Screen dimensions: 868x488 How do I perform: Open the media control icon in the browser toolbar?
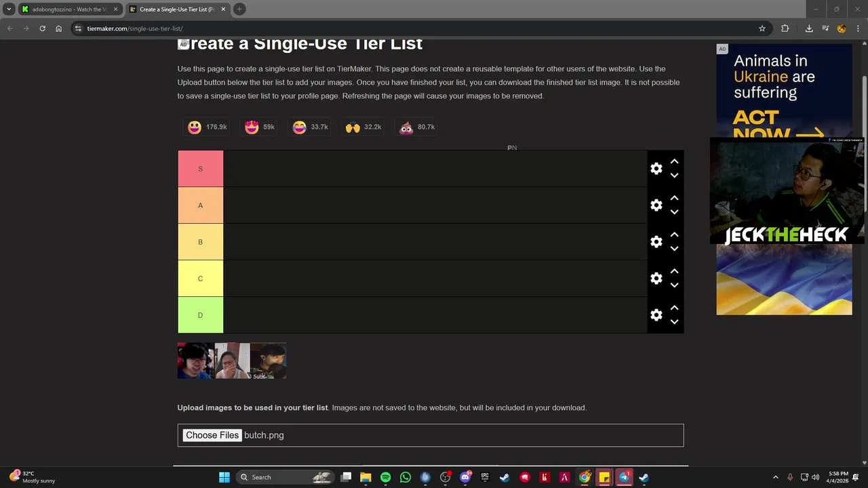(825, 28)
